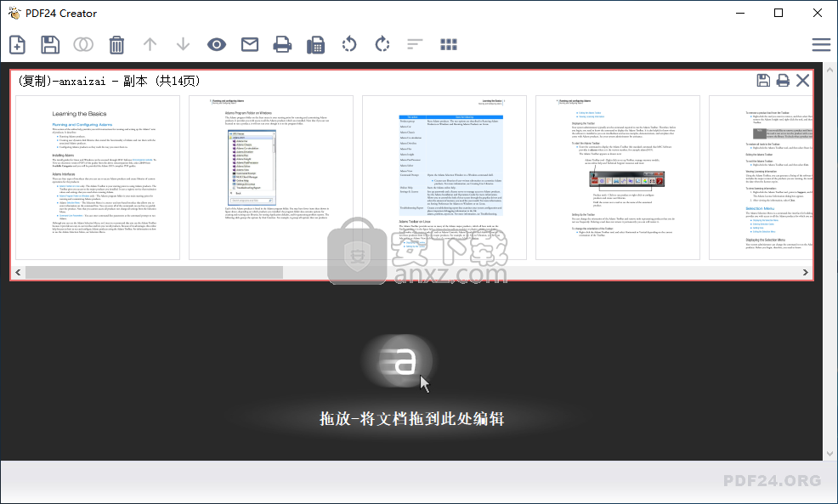This screenshot has width=838, height=504.
Task: Save the document using the floppy disk icon
Action: (x=50, y=44)
